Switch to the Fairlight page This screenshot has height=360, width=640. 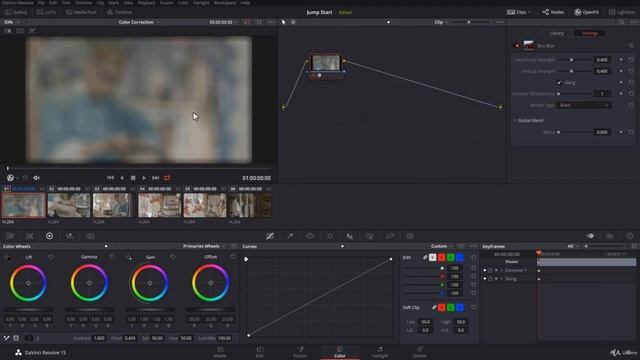(380, 352)
